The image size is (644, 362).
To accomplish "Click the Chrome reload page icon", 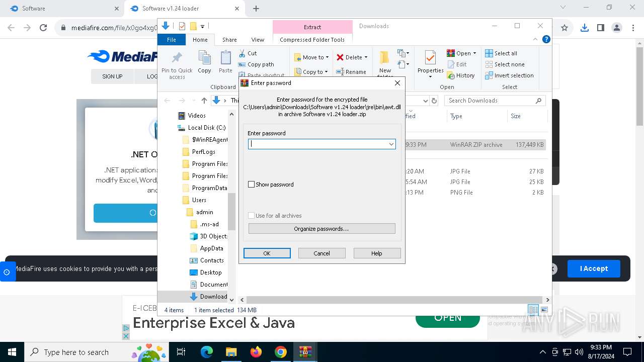I will pos(43,28).
